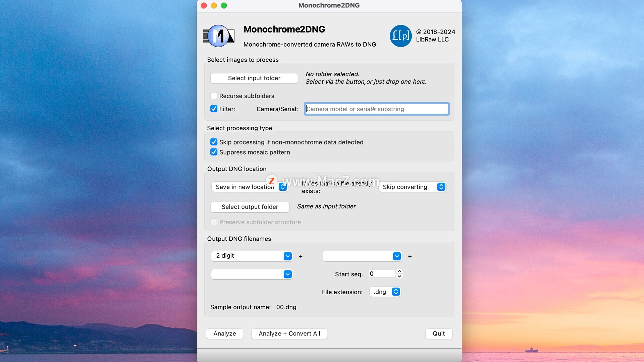The height and width of the screenshot is (362, 644).
Task: Click the Quit button
Action: click(x=439, y=334)
